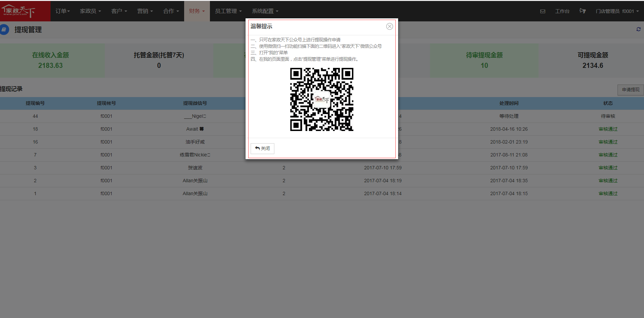Click the Await WeChat name cell
This screenshot has width=644, height=318.
click(x=195, y=129)
